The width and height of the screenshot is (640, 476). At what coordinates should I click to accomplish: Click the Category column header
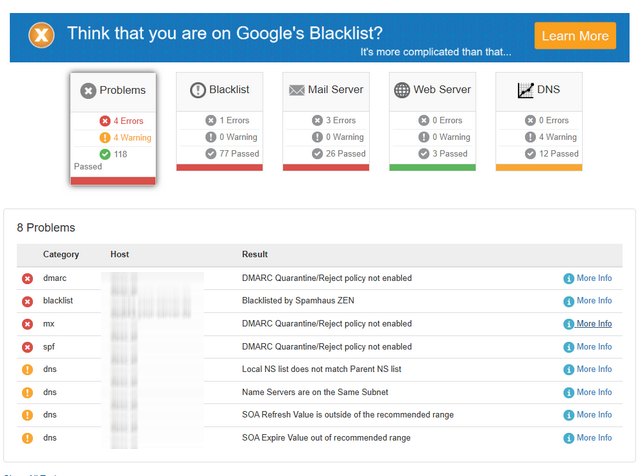click(x=61, y=254)
